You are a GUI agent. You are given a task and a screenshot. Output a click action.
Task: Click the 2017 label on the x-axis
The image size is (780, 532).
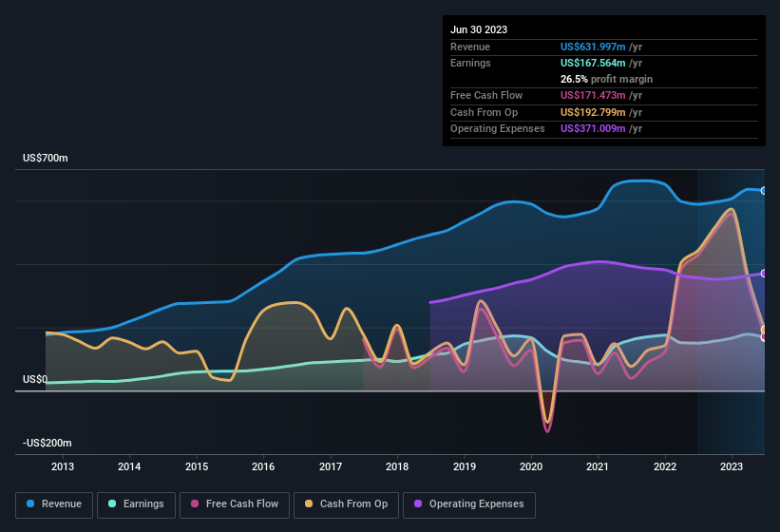click(331, 466)
